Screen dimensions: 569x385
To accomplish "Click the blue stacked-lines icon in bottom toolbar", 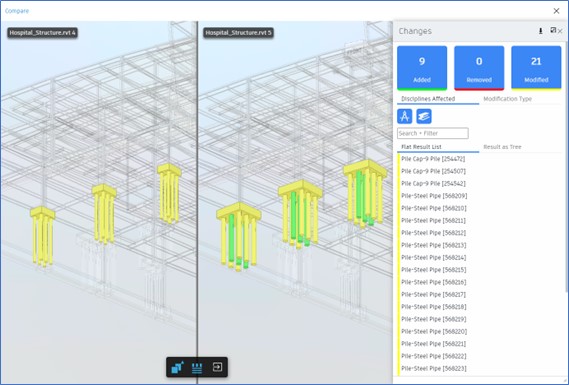I will coord(197,368).
